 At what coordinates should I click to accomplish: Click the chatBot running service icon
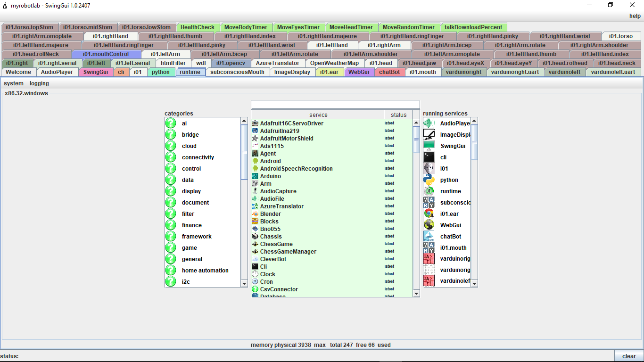(x=429, y=237)
